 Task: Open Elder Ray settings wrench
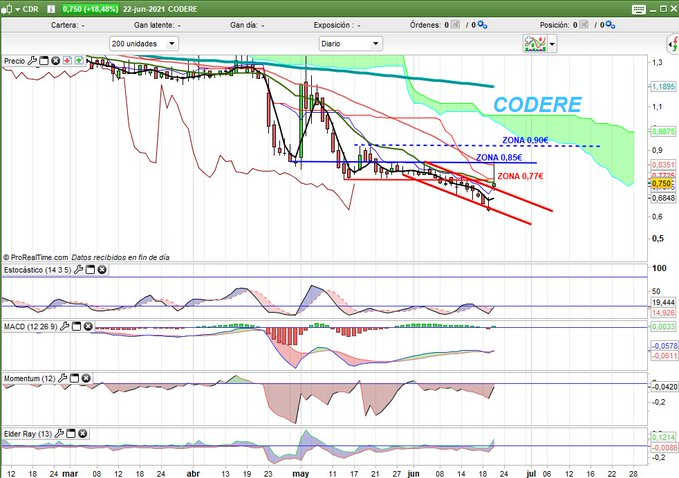pos(59,433)
